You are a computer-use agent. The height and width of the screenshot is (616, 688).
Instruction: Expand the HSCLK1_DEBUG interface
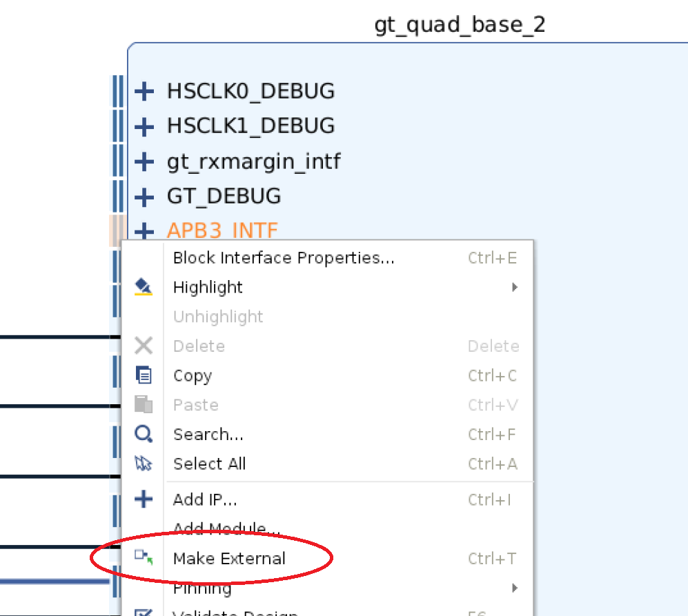(144, 126)
